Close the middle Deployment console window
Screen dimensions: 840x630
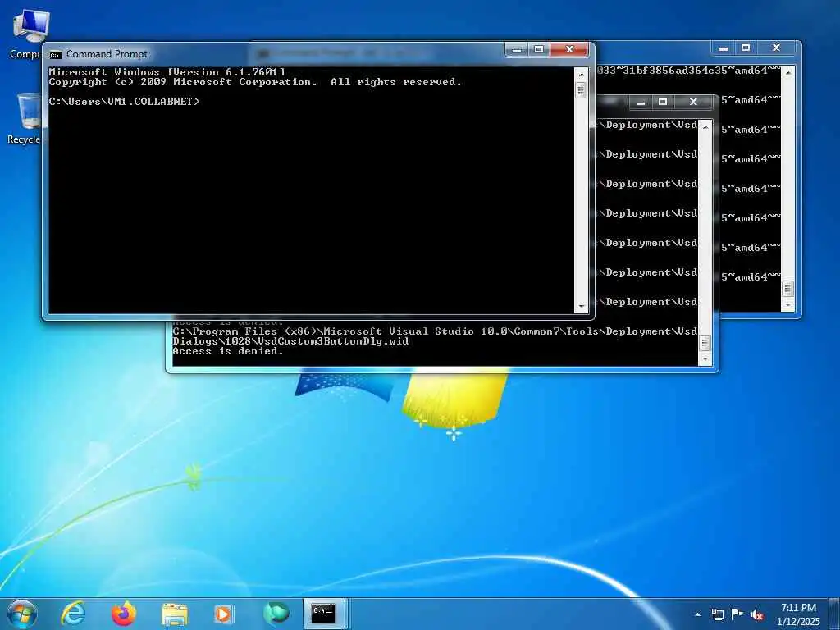tap(693, 102)
